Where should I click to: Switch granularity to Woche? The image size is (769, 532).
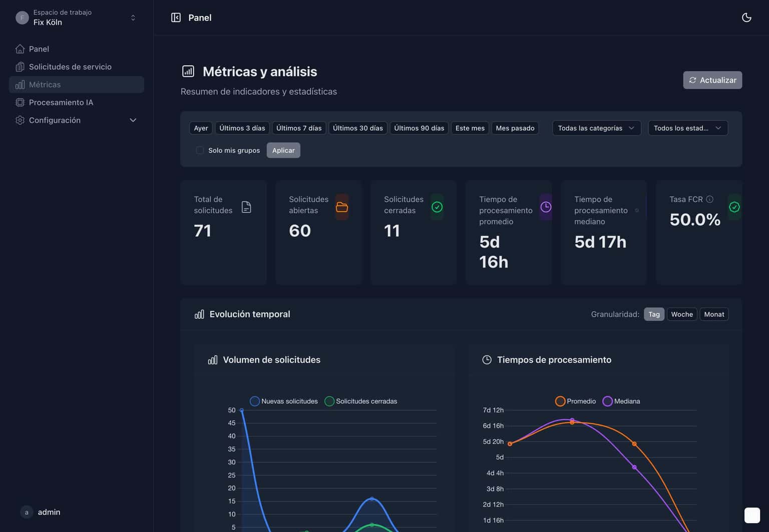coord(682,314)
